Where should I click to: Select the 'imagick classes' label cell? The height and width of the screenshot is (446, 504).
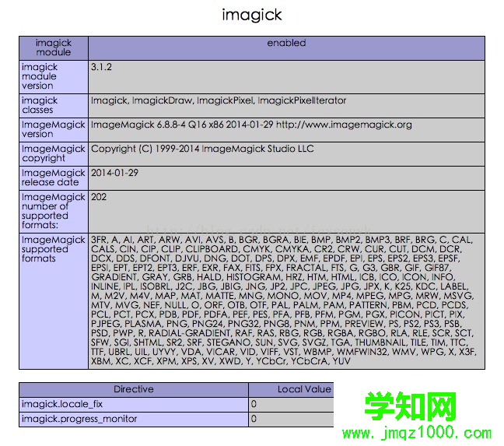[x=54, y=106]
